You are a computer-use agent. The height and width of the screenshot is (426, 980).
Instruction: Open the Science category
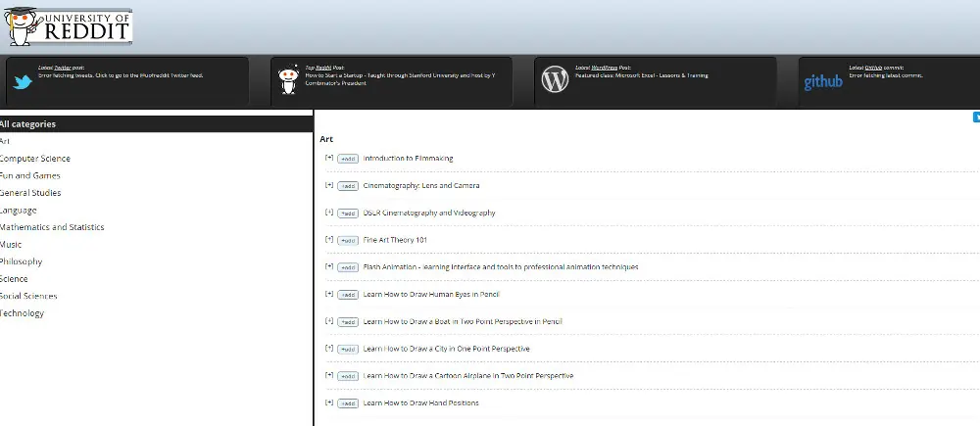click(x=14, y=278)
